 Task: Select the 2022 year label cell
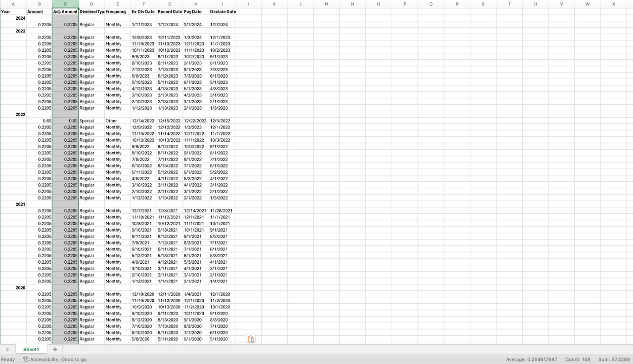[x=13, y=115]
